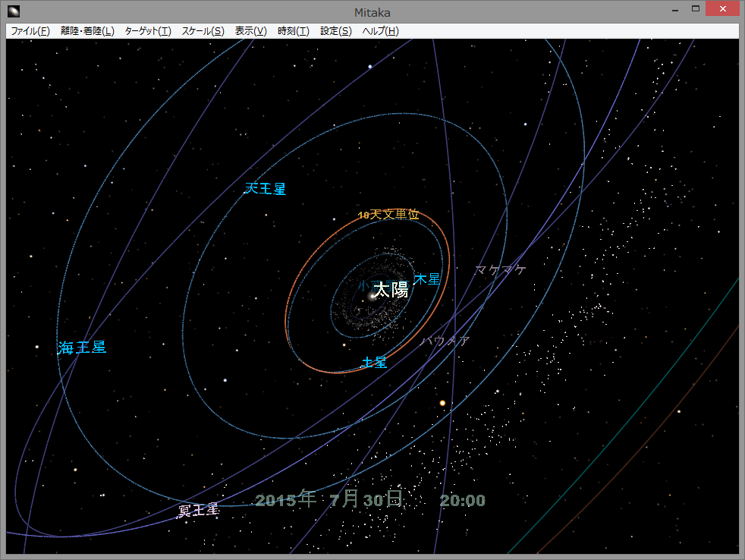This screenshot has height=560, width=745.
Task: Click the 2015年 7月30日 date display
Action: point(328,499)
